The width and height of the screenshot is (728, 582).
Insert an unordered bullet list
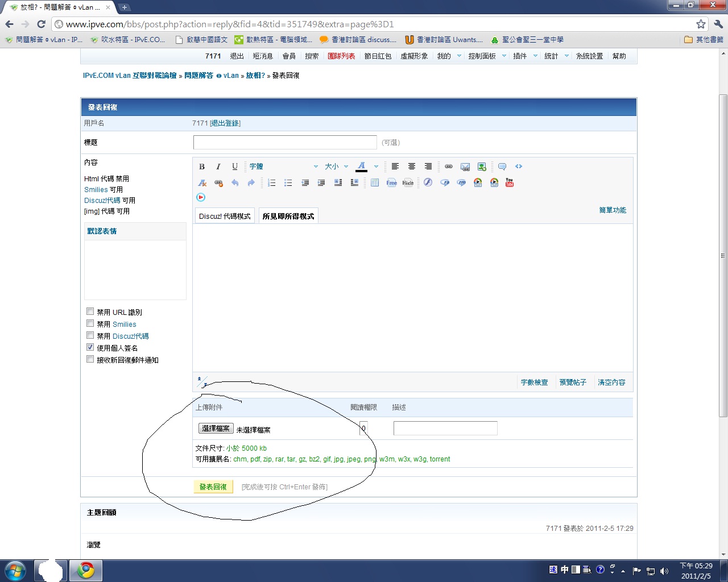point(288,182)
